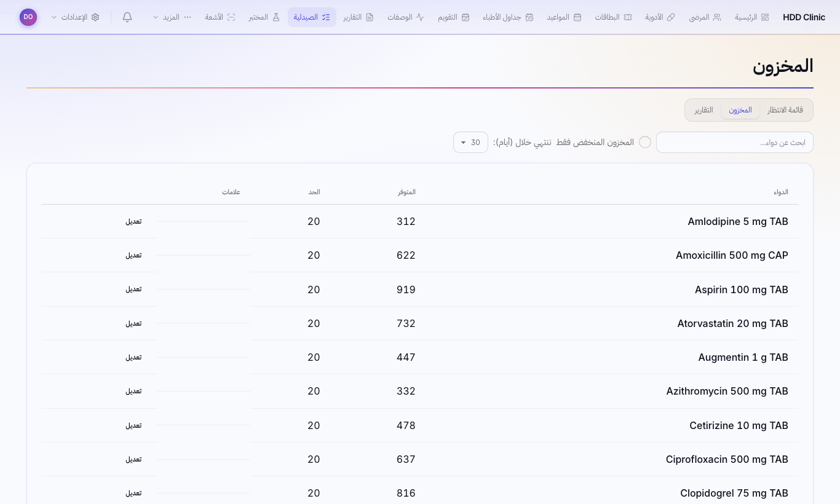Screen dimensions: 840x504
Task: Open the expiry days dropdown showing 30
Action: pos(470,142)
